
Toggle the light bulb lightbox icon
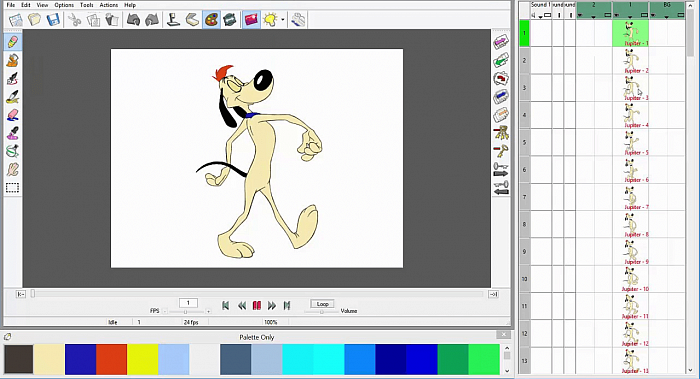tap(270, 20)
